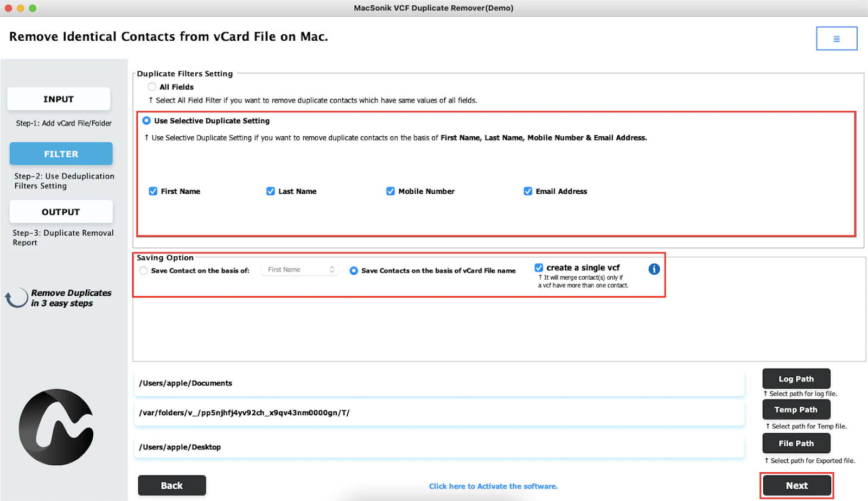The width and height of the screenshot is (868, 501).
Task: Go to the OUTPUT step tab
Action: click(x=61, y=212)
